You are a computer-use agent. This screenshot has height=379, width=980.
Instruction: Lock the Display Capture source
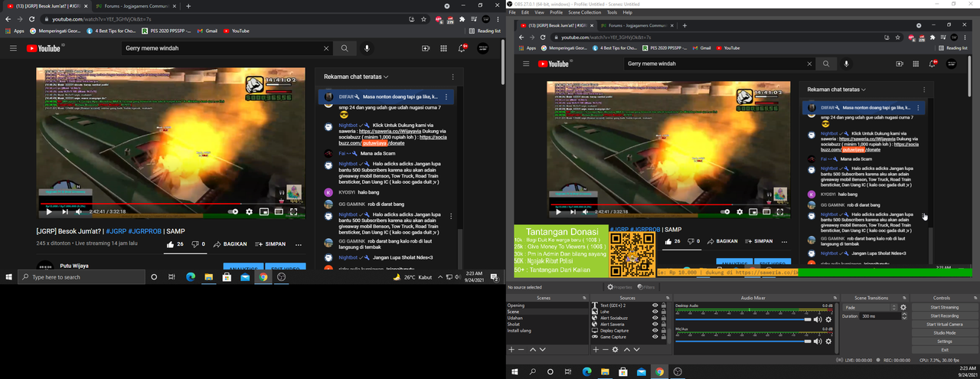click(664, 331)
